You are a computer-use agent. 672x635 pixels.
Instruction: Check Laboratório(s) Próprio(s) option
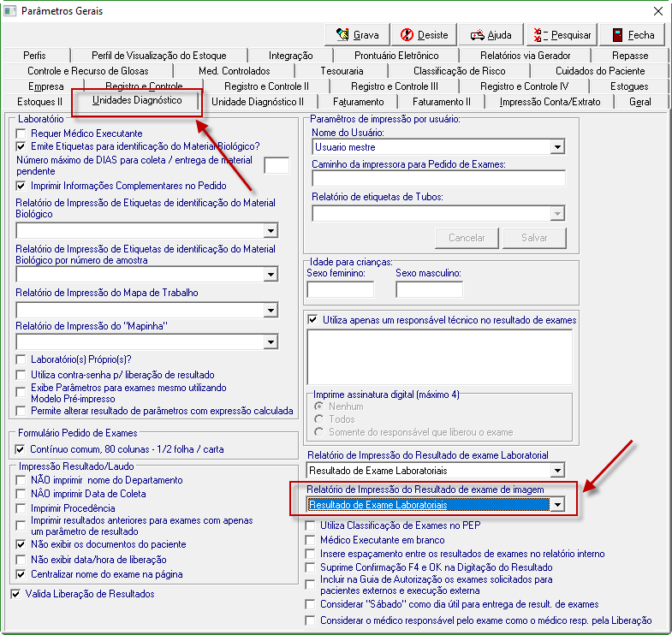(x=21, y=359)
